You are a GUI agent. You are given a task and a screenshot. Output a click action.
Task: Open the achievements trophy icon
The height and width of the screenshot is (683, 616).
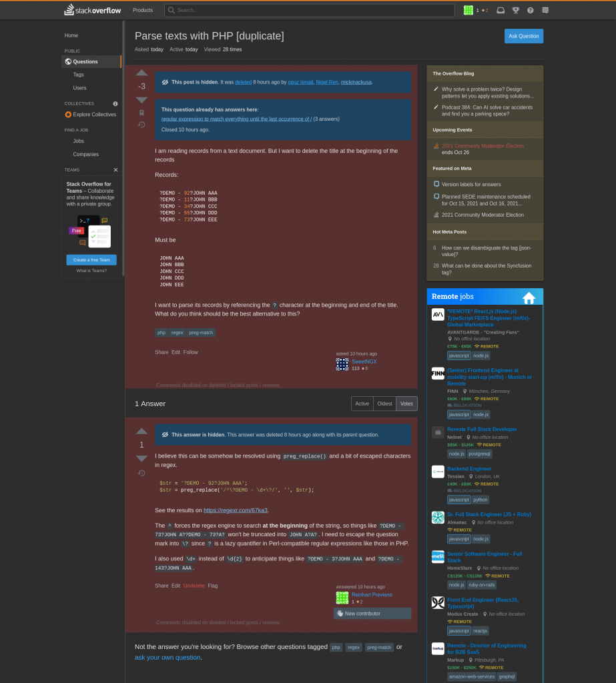(x=516, y=10)
